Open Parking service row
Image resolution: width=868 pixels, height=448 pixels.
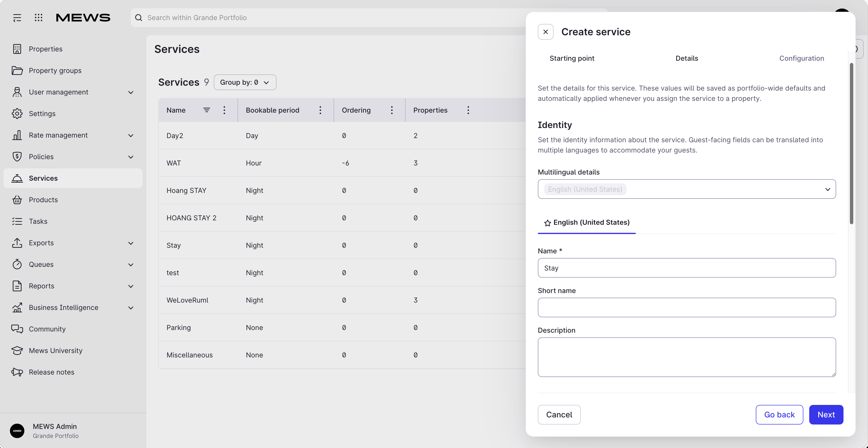[x=342, y=327]
